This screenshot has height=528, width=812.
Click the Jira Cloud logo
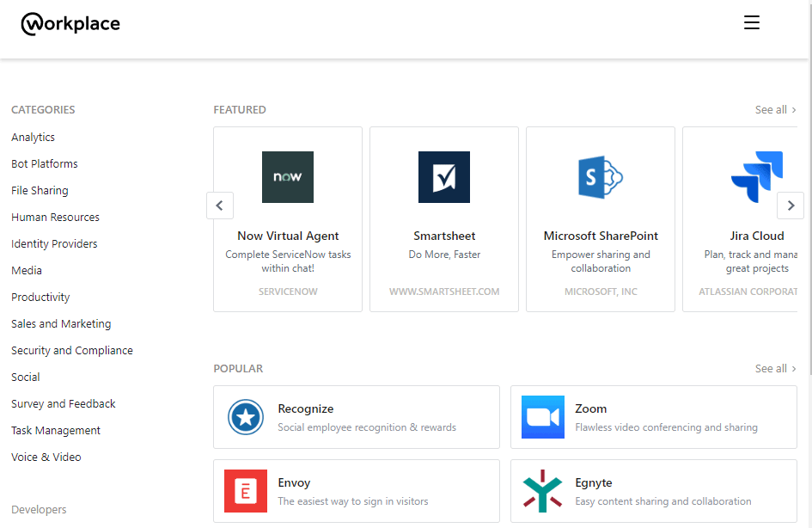pyautogui.click(x=757, y=177)
